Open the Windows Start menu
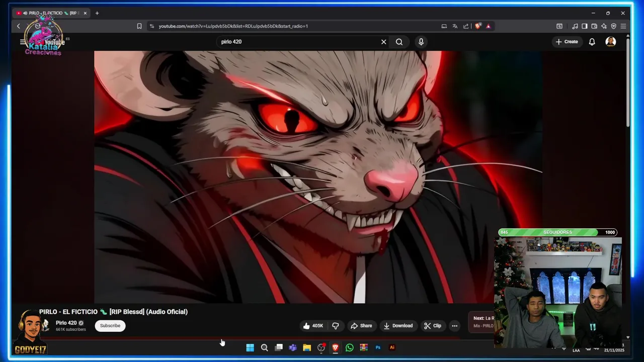Viewport: 644px width, 362px height. 250,347
